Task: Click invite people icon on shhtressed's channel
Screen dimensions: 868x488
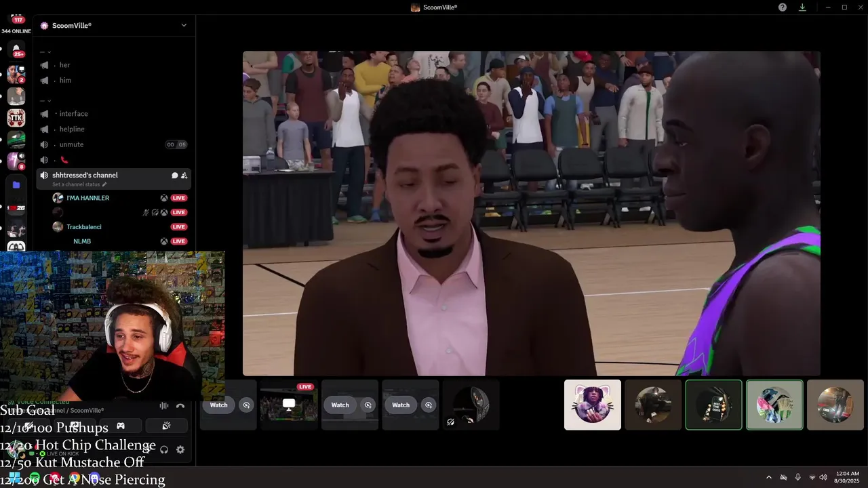Action: tap(184, 176)
